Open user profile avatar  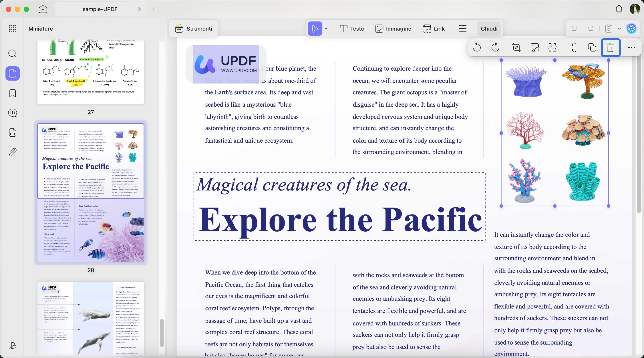(x=634, y=9)
